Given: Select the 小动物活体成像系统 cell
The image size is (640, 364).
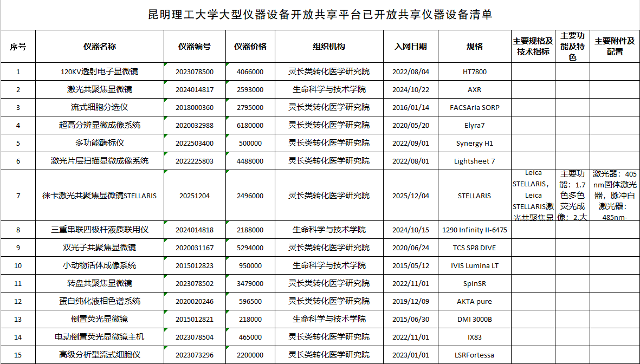Looking at the screenshot, I should coord(100,265).
